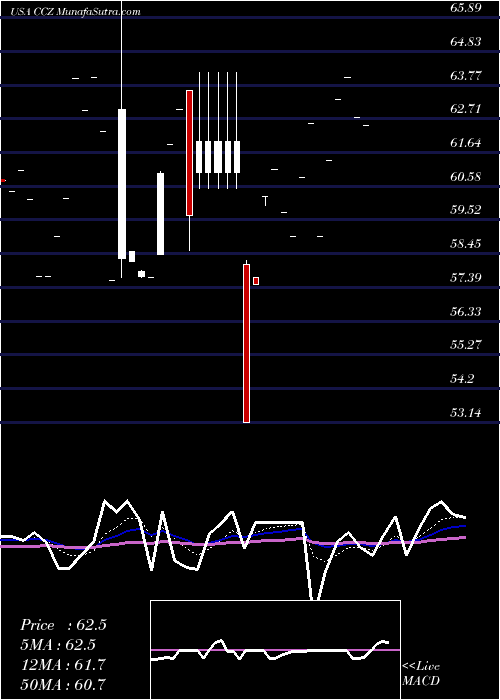Click the 53.14 price axis label
500x700 pixels.
(x=466, y=413)
